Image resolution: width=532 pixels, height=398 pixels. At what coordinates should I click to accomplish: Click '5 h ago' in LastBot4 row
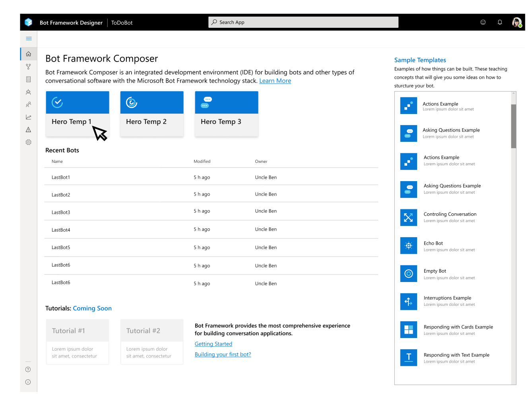point(202,230)
